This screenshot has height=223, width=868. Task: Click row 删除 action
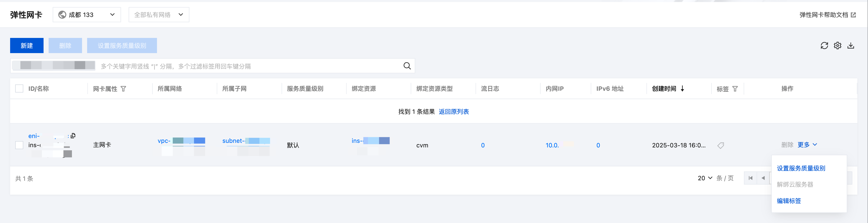pyautogui.click(x=787, y=145)
